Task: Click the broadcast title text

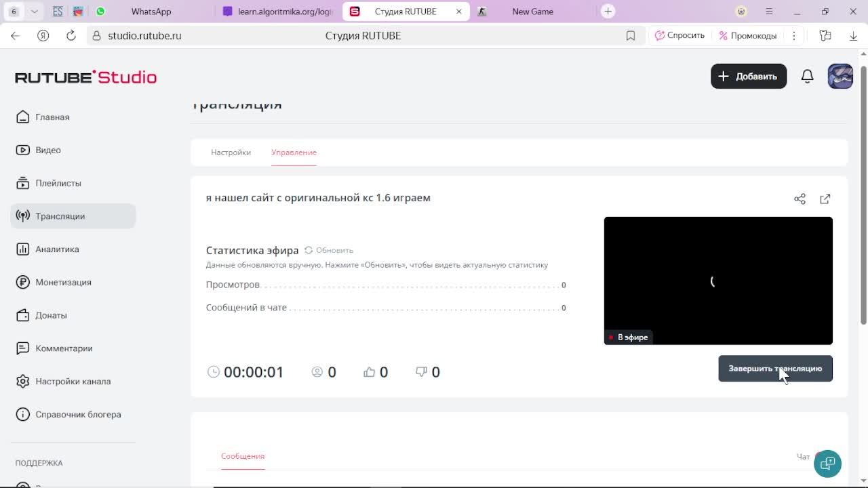Action: (318, 198)
